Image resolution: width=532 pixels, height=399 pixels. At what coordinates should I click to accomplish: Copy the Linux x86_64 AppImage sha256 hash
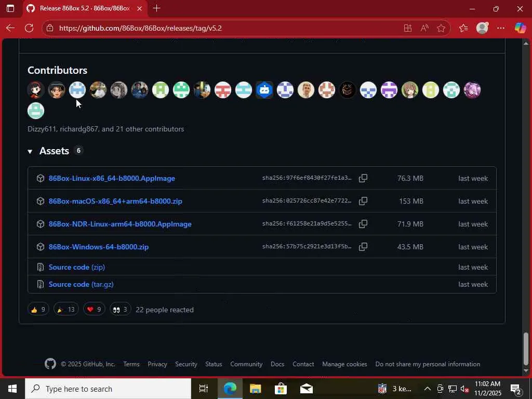[x=363, y=178]
